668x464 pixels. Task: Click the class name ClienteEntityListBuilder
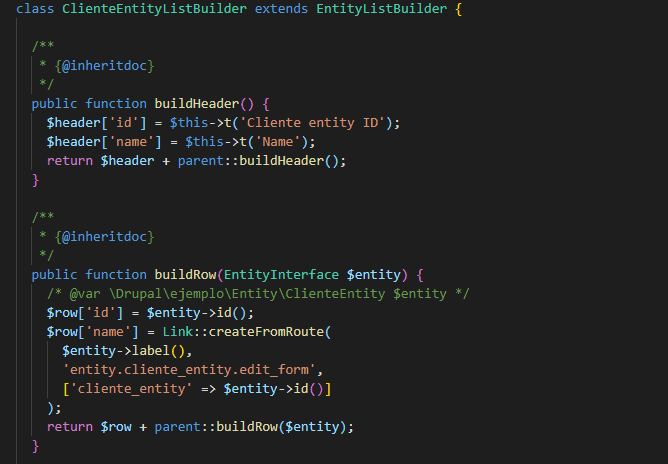pos(154,9)
